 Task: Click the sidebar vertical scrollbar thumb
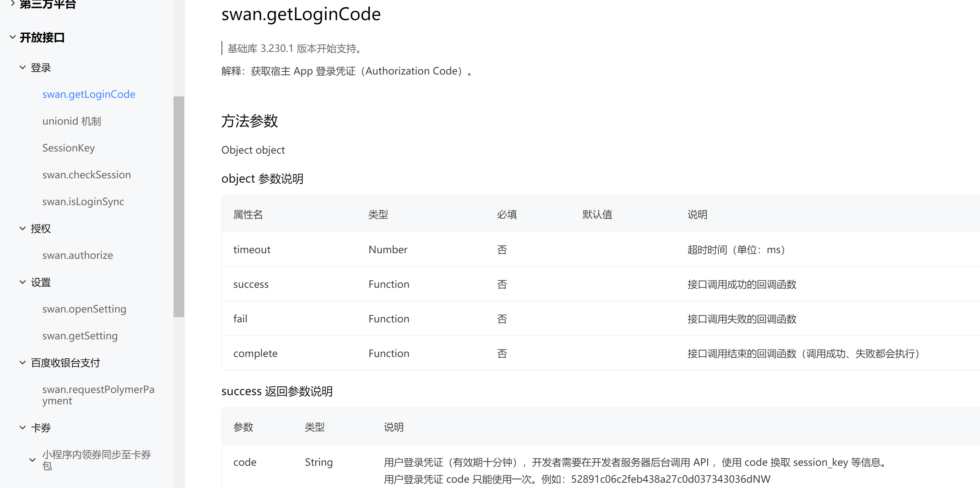coord(179,207)
